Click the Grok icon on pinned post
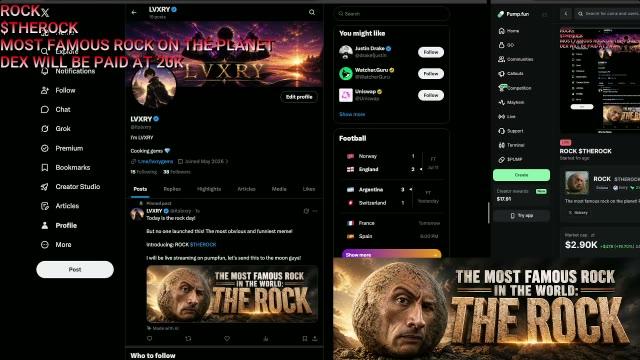Viewport: 640px width, 360px height. coord(306,211)
